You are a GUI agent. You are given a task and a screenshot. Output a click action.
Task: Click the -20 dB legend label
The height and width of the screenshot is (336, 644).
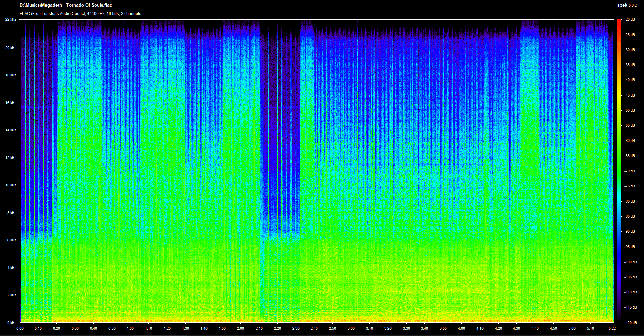(x=630, y=20)
